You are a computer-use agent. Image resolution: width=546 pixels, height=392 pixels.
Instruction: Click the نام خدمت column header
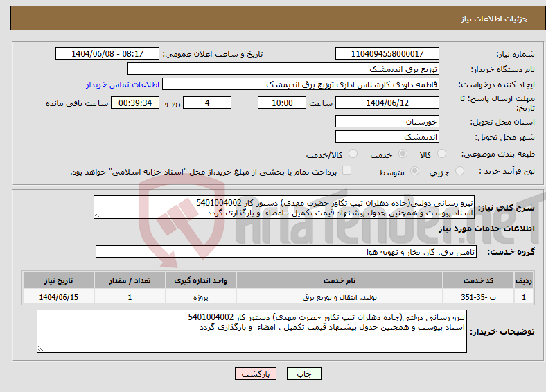(x=340, y=280)
